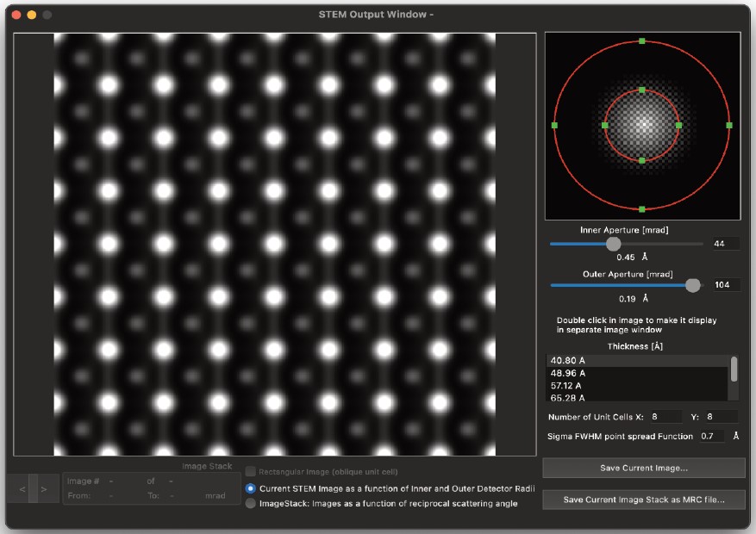The width and height of the screenshot is (756, 534).
Task: Click left green handle of inner detector ring
Action: (x=604, y=126)
